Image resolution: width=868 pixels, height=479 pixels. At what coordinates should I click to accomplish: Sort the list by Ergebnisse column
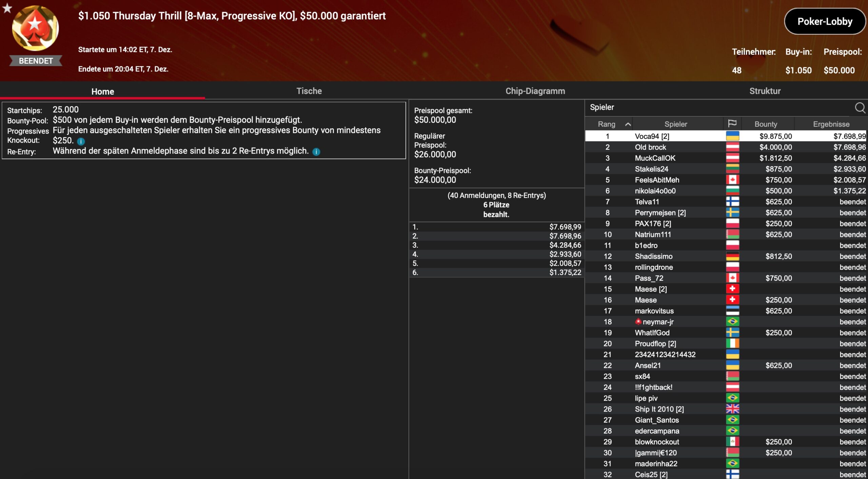click(831, 124)
